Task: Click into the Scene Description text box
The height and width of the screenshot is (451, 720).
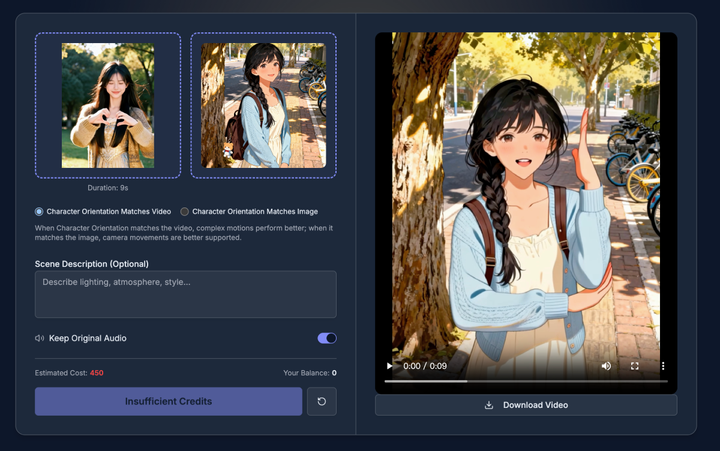Action: (x=185, y=294)
